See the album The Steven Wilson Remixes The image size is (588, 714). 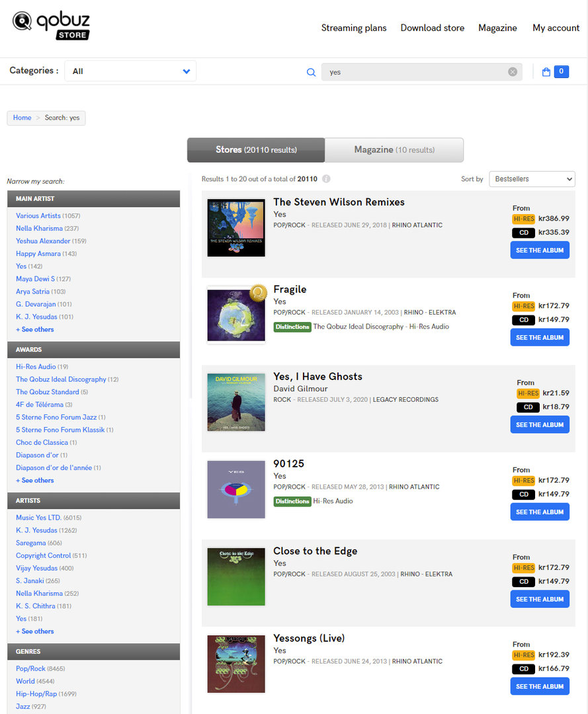coord(540,251)
